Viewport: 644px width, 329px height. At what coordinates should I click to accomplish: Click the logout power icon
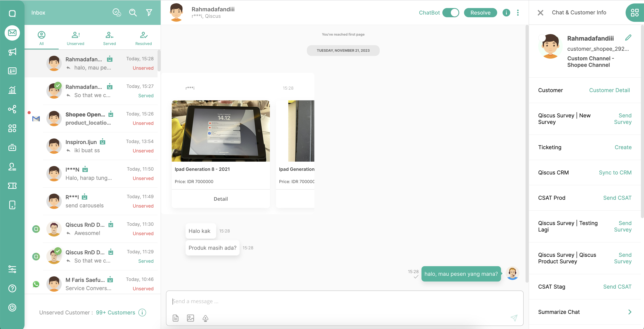(x=12, y=307)
